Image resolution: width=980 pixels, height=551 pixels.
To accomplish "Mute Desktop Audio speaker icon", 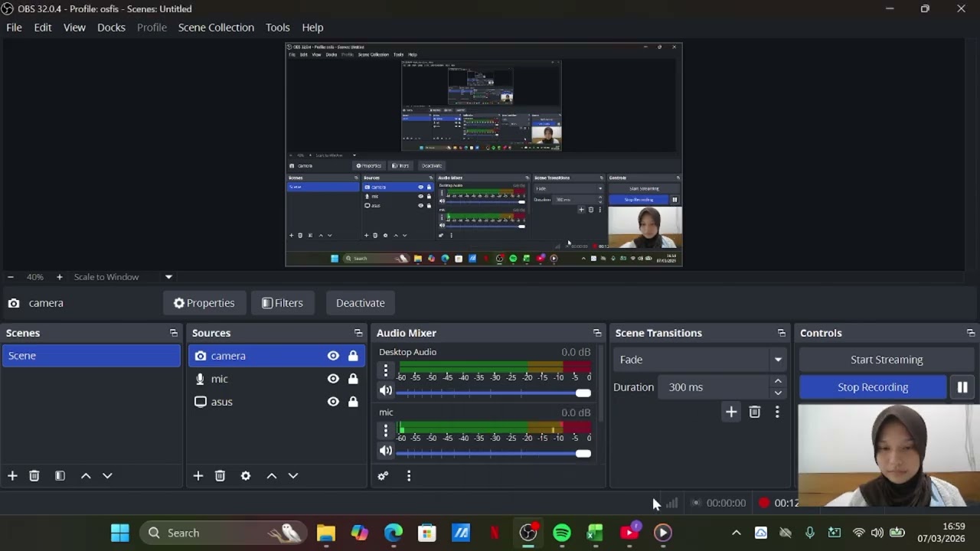I will 386,390.
